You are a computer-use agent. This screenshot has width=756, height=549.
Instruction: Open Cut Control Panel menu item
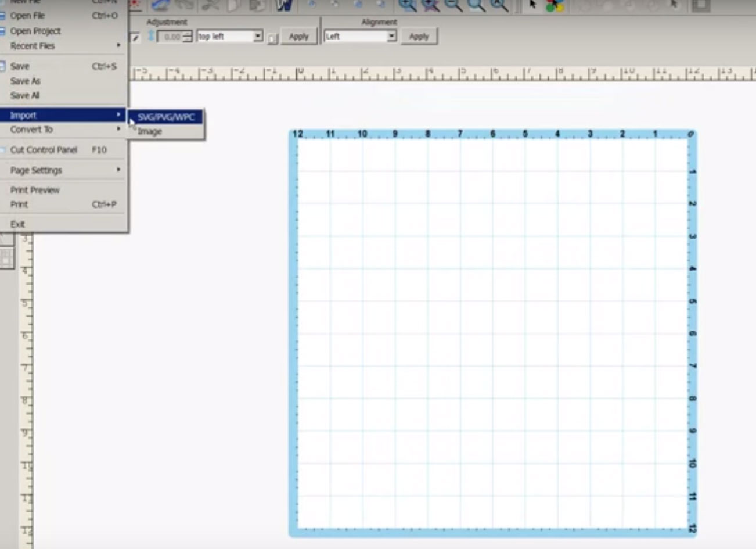click(44, 150)
